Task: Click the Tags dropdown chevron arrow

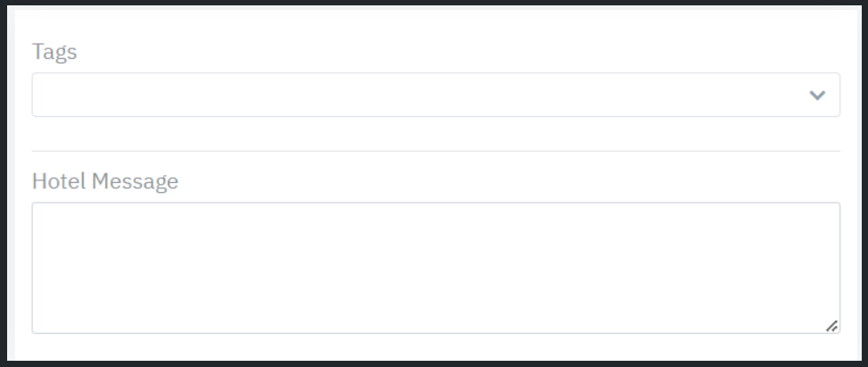Action: click(817, 95)
